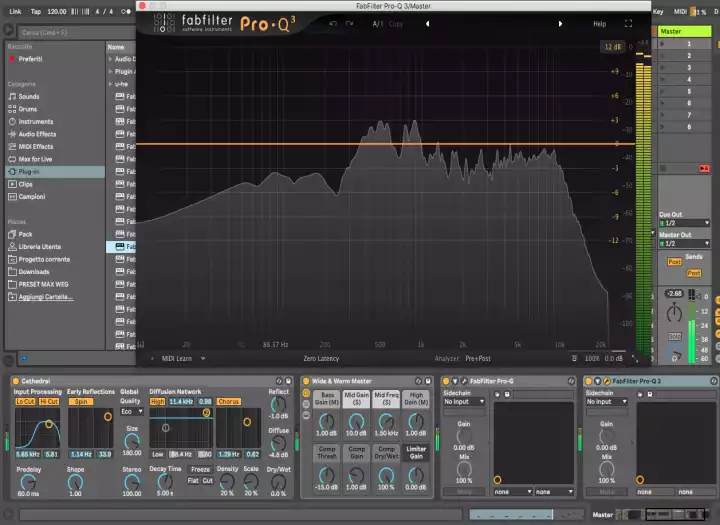Adjust the Master track volume fader
720x525 pixels.
(699, 297)
